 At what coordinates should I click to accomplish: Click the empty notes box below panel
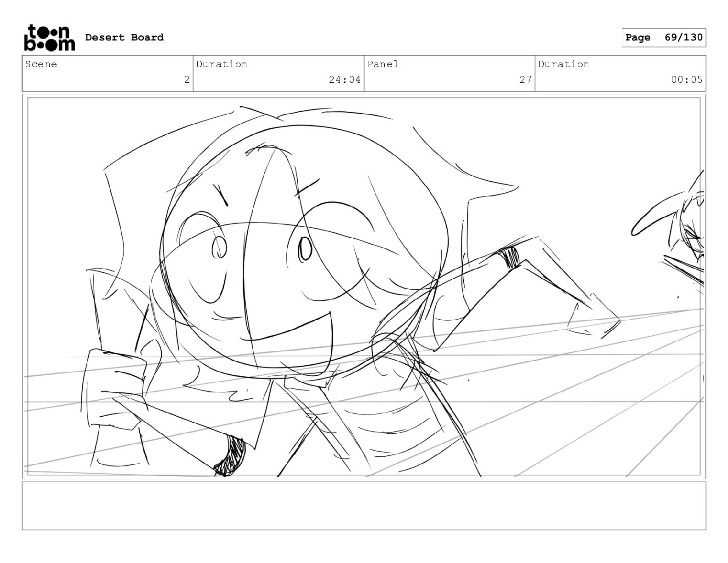pyautogui.click(x=364, y=506)
